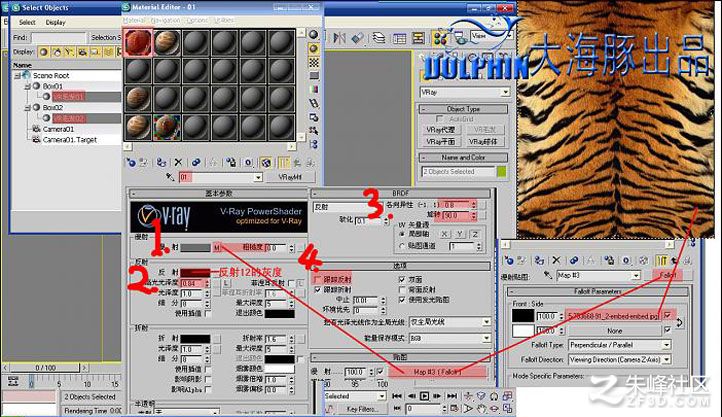The height and width of the screenshot is (417, 722).
Task: Open Layer Manager icon in main toolbar
Action: (378, 38)
